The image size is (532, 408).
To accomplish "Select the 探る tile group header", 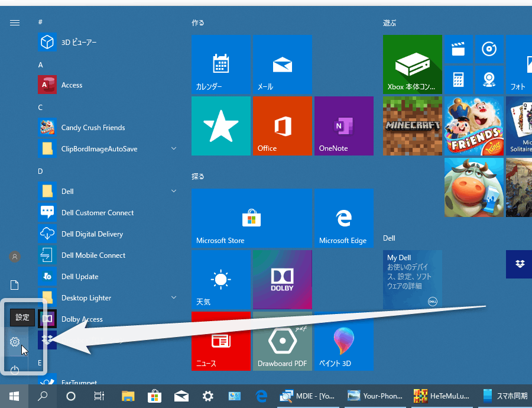I will coord(198,177).
